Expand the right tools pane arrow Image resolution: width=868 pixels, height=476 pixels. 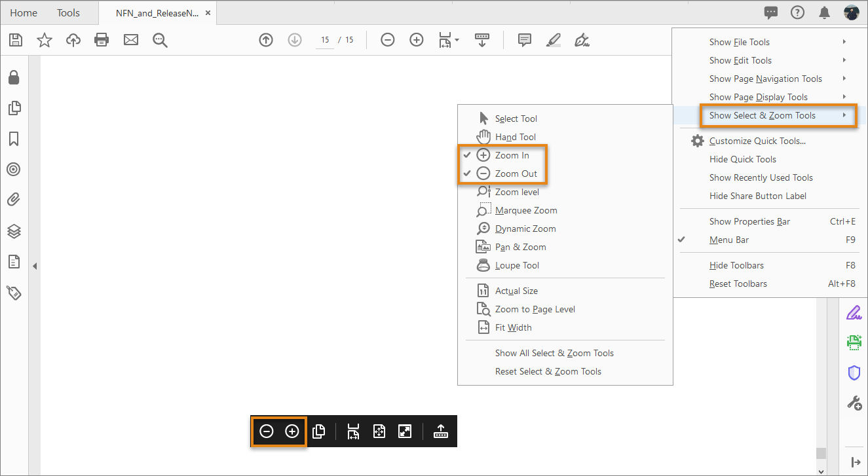[x=854, y=462]
